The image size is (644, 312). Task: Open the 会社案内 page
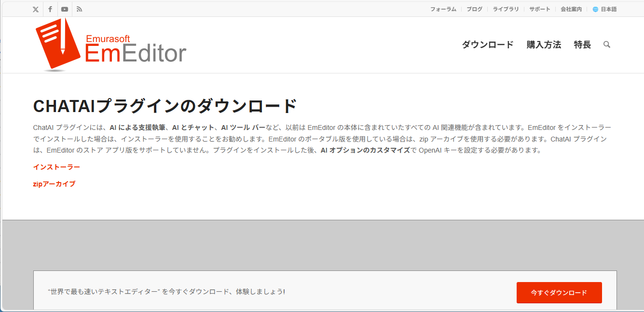(571, 9)
